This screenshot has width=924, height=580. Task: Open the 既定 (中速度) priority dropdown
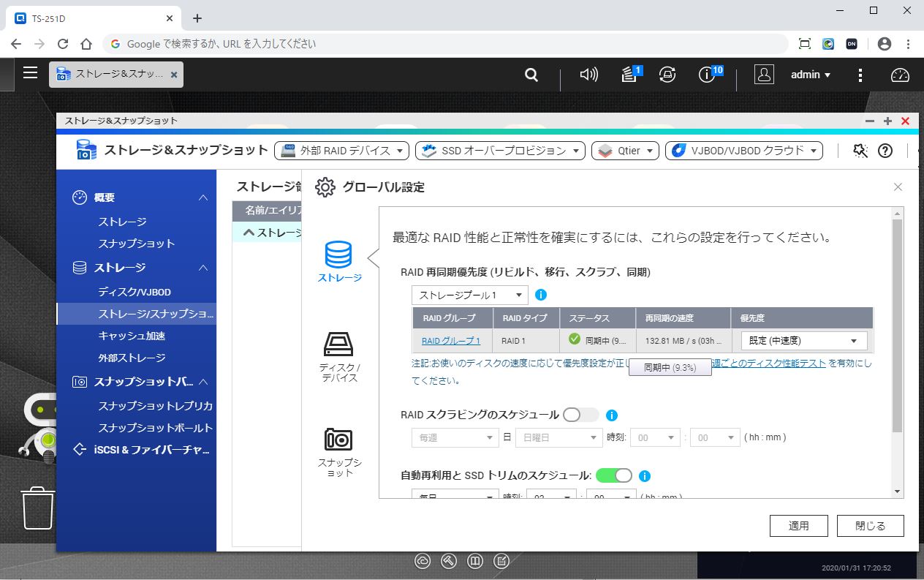tap(803, 341)
